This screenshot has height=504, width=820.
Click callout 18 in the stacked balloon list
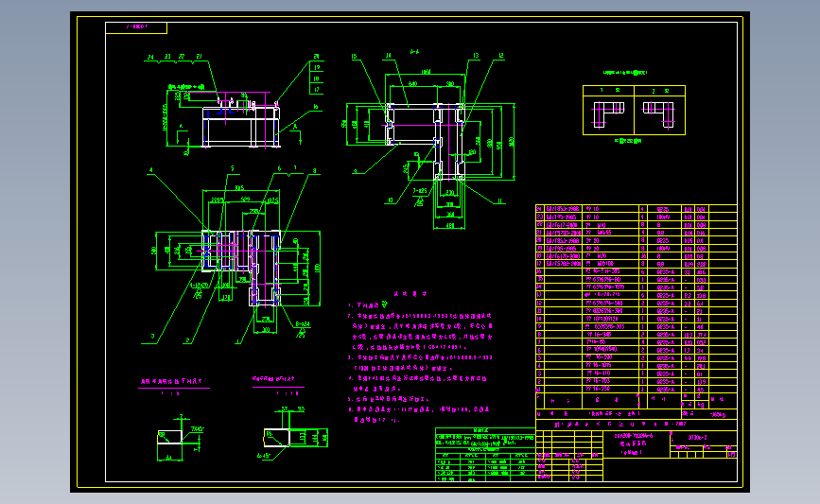coord(317,78)
